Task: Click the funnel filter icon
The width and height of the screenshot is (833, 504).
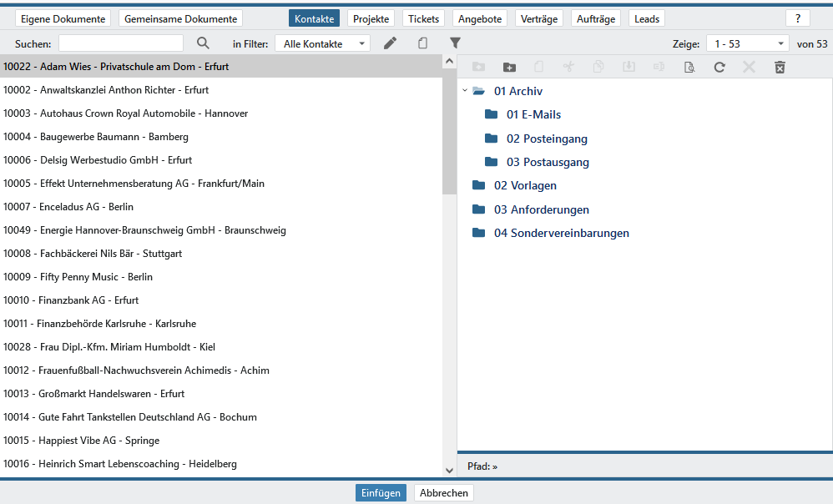Action: [455, 43]
